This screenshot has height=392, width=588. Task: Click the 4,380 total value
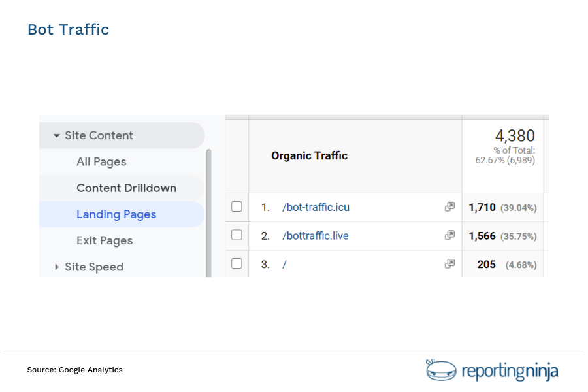pos(515,136)
